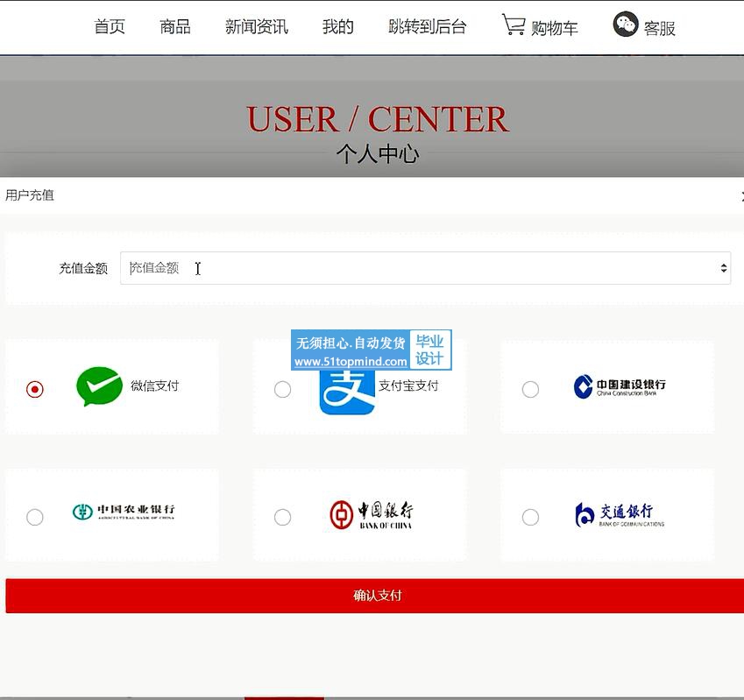744x700 pixels.
Task: Pick the 中国银行 radio button
Action: 282,517
